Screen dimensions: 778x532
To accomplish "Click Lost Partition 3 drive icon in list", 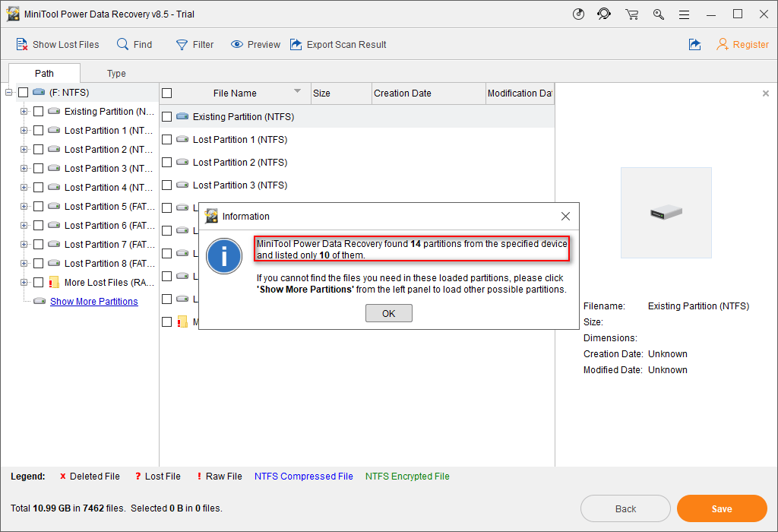I will (182, 185).
